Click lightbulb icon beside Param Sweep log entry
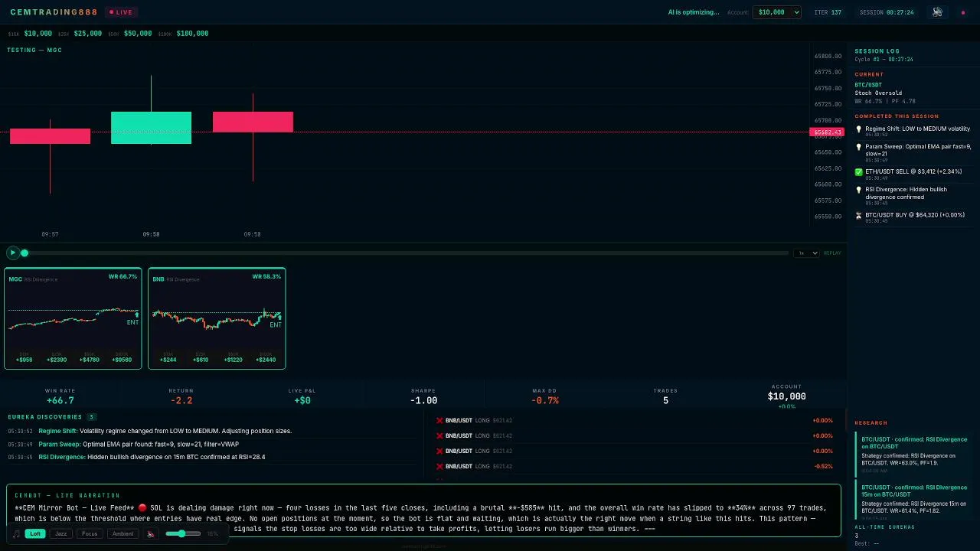This screenshot has width=980, height=551. [x=858, y=147]
